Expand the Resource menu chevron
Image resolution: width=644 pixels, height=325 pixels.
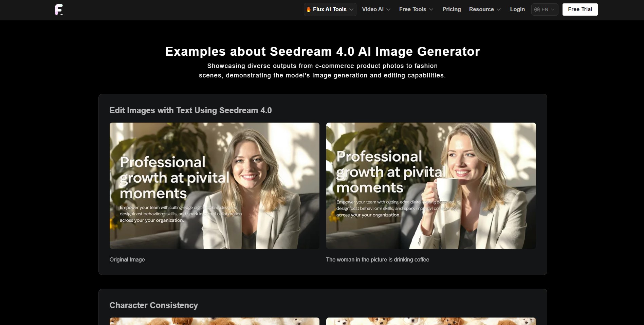pyautogui.click(x=499, y=10)
